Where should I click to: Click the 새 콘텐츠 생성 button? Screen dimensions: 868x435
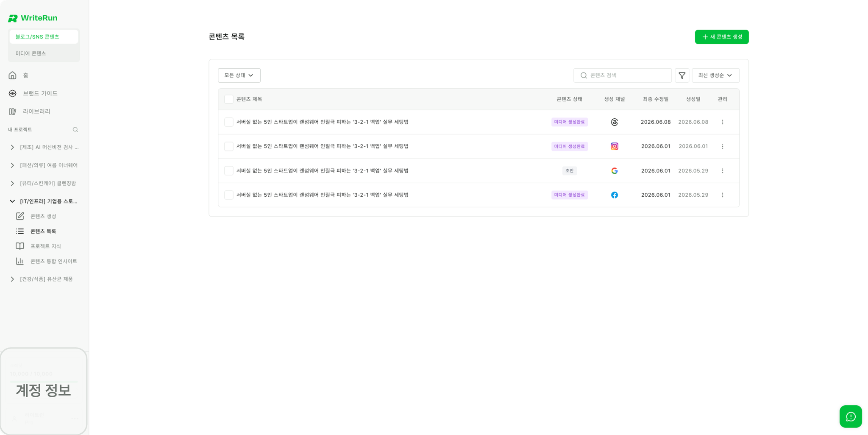click(x=721, y=37)
